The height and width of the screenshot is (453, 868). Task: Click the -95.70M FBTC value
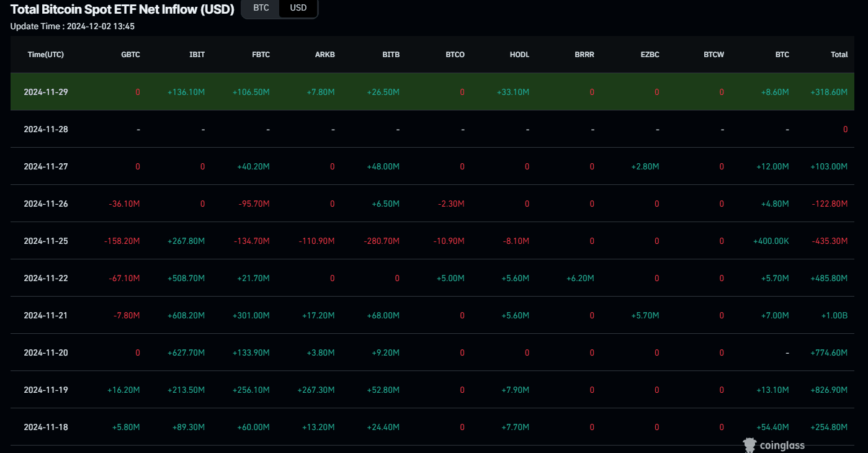pyautogui.click(x=254, y=204)
